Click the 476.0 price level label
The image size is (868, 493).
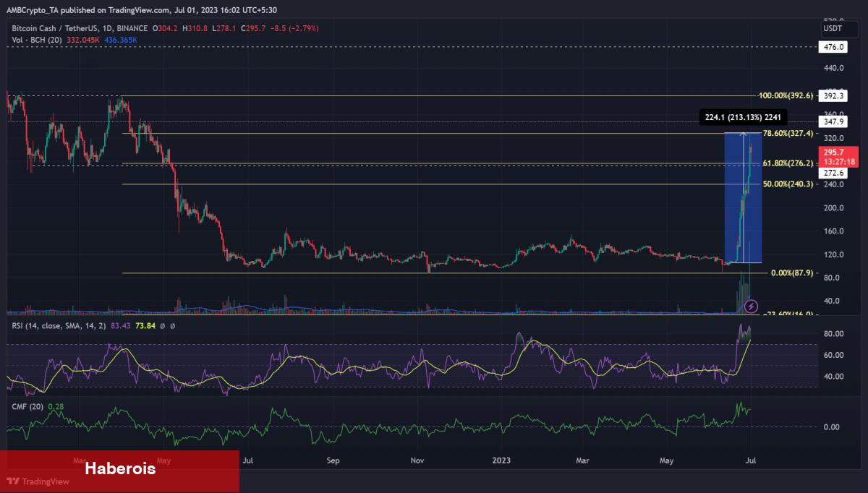point(834,47)
